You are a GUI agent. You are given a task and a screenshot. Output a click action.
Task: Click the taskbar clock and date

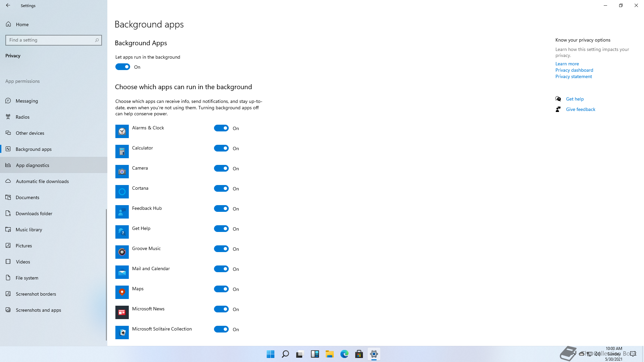(614, 354)
